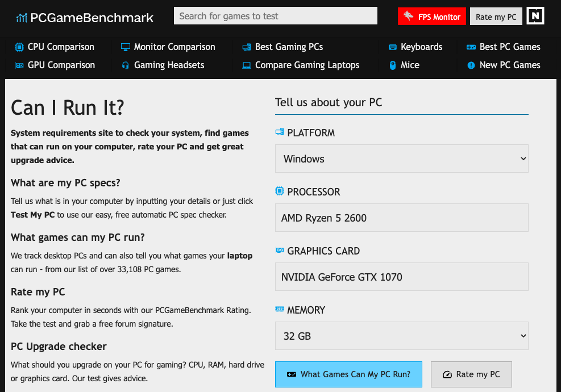Click the GPU Comparison card icon

tap(19, 65)
